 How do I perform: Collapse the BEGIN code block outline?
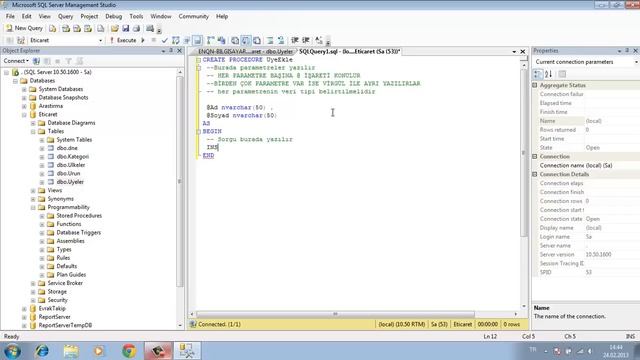198,131
